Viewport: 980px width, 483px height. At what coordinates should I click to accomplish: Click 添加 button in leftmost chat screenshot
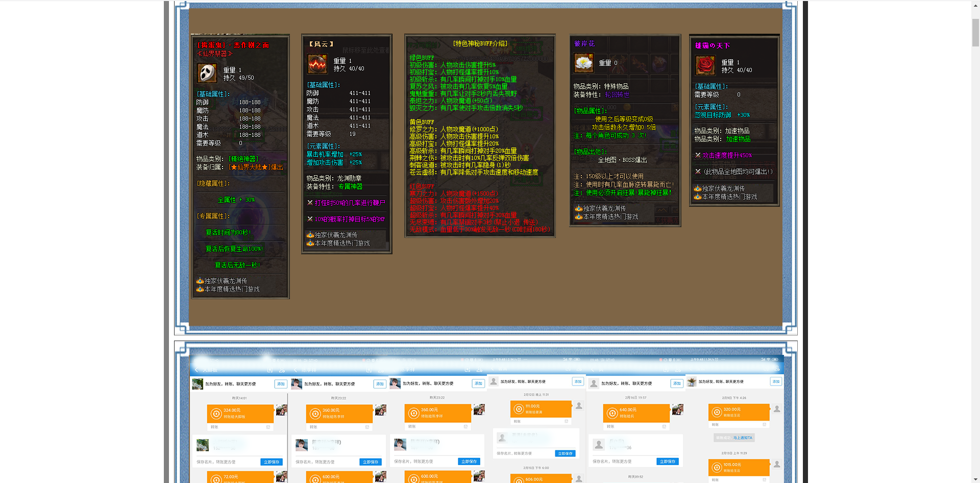281,384
